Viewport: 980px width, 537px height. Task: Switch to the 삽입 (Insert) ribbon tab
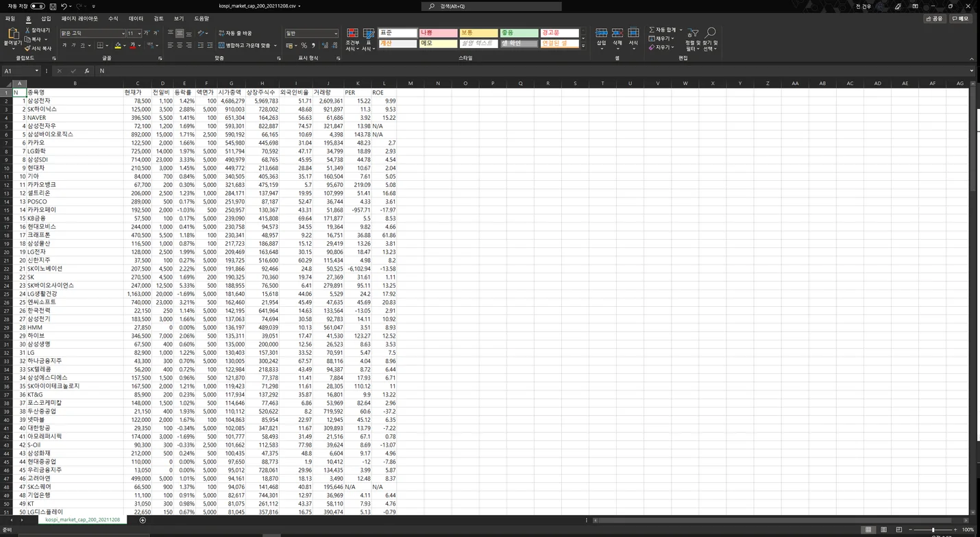point(46,18)
